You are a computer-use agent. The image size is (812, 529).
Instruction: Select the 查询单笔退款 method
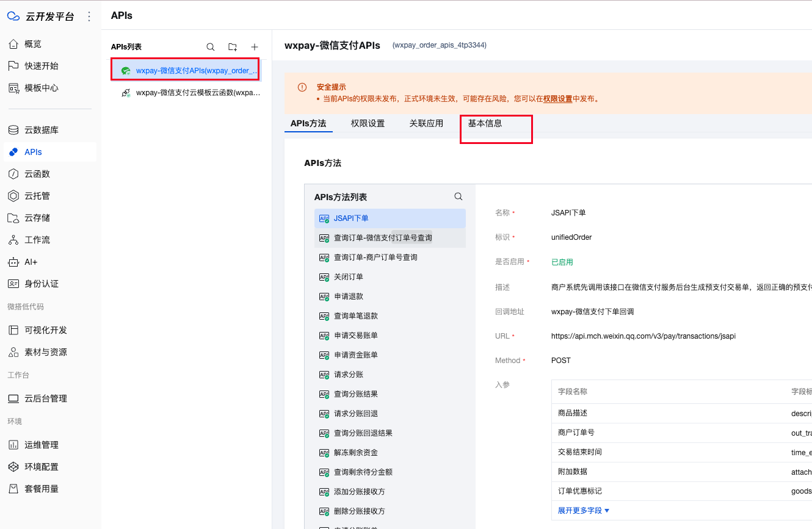pyautogui.click(x=390, y=316)
